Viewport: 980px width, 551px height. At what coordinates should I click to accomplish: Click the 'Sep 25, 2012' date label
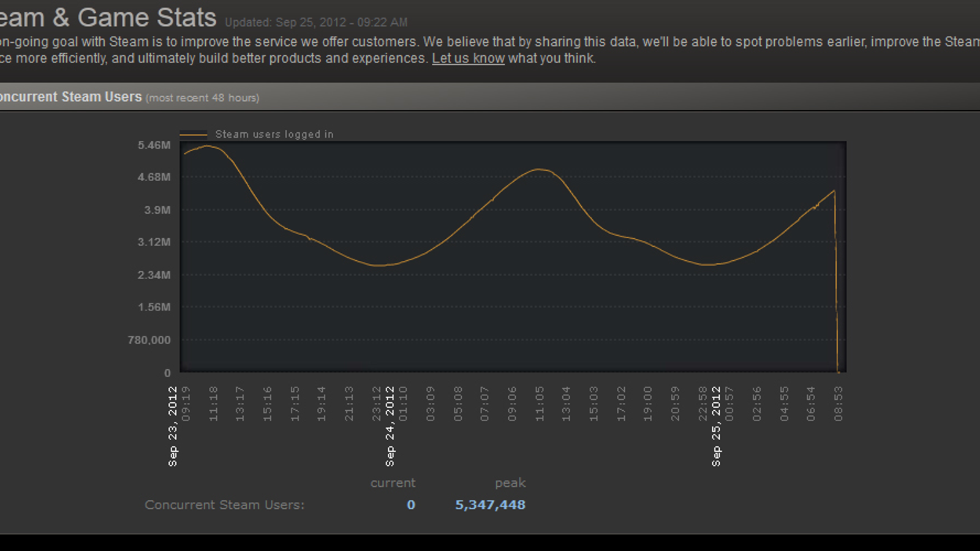(x=716, y=426)
